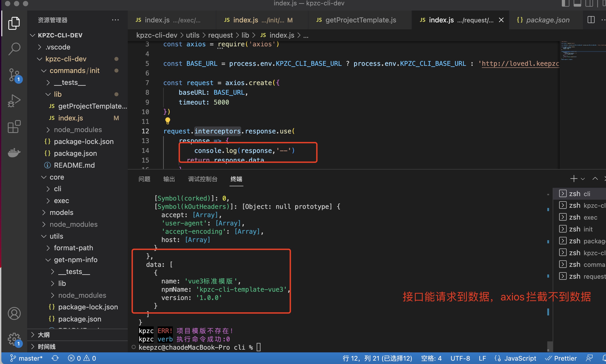Select the zsh init terminal

click(x=579, y=229)
